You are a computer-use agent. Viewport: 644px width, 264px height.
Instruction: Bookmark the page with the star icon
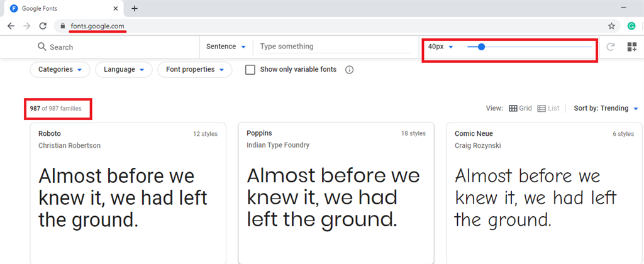tap(611, 26)
